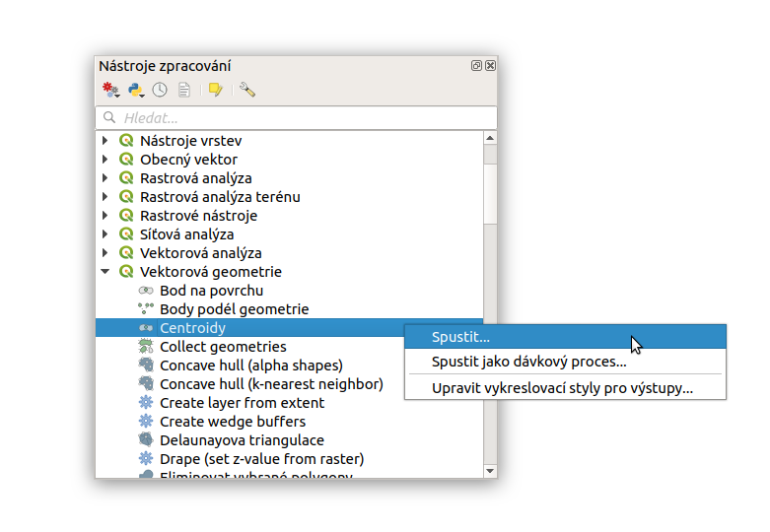The width and height of the screenshot is (770, 532).
Task: Click QGIS icon beside Síťová analýza
Action: coord(126,234)
